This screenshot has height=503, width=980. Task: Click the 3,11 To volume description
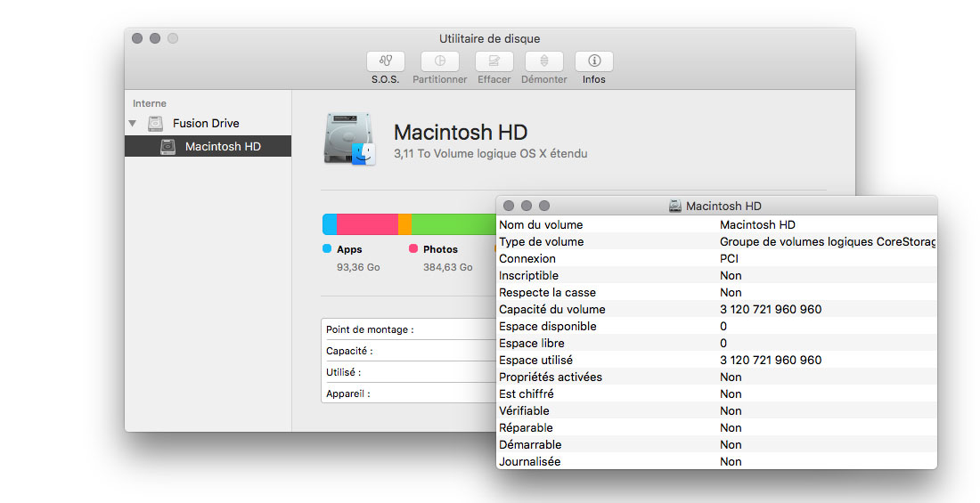[491, 154]
